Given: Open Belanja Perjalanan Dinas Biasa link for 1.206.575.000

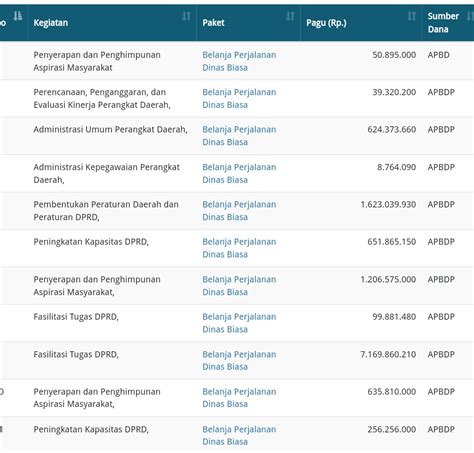Looking at the screenshot, I should [239, 286].
